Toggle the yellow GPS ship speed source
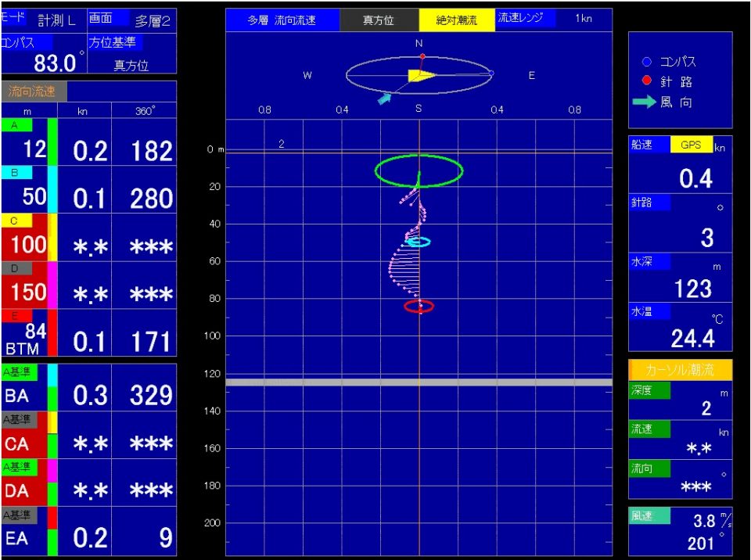 pos(691,145)
